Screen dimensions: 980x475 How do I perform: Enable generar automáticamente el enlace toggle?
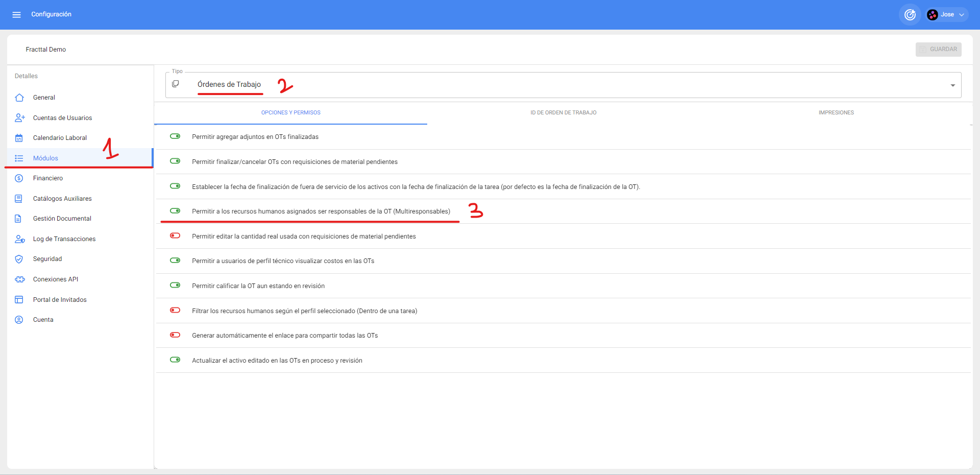pos(175,335)
